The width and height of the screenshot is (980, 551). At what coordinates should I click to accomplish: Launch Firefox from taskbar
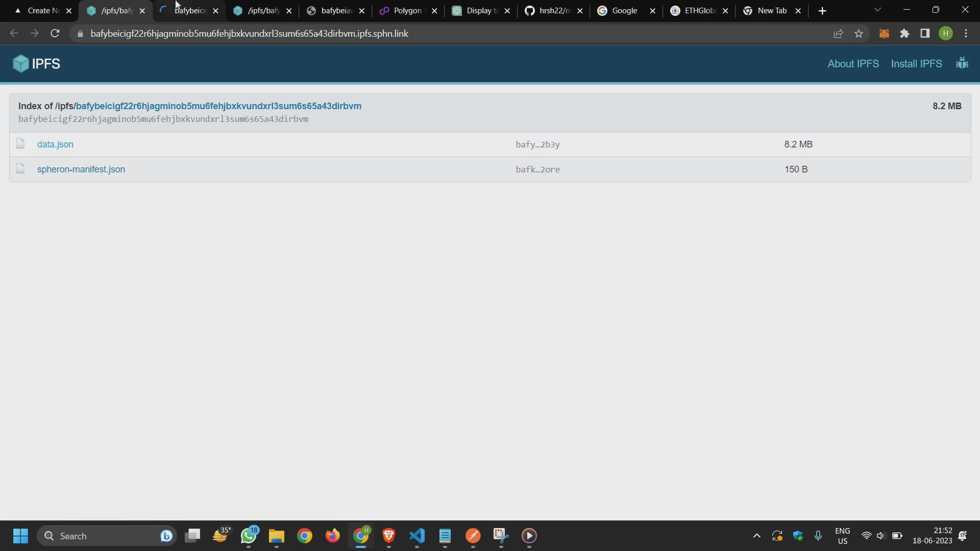pyautogui.click(x=333, y=536)
